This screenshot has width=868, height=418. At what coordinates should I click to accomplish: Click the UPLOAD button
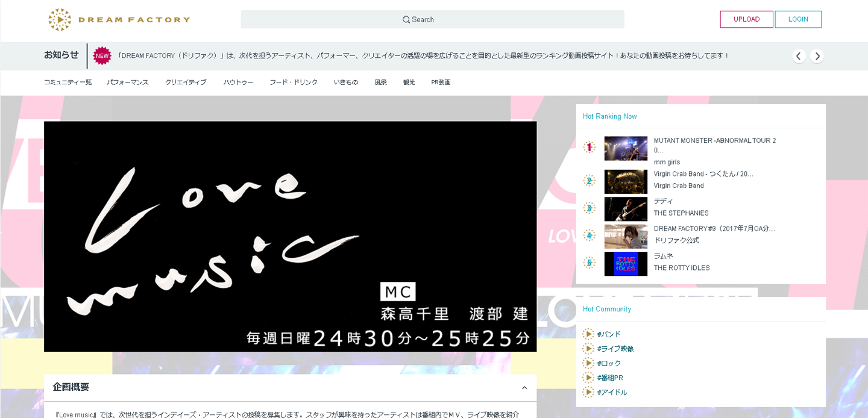(x=746, y=19)
